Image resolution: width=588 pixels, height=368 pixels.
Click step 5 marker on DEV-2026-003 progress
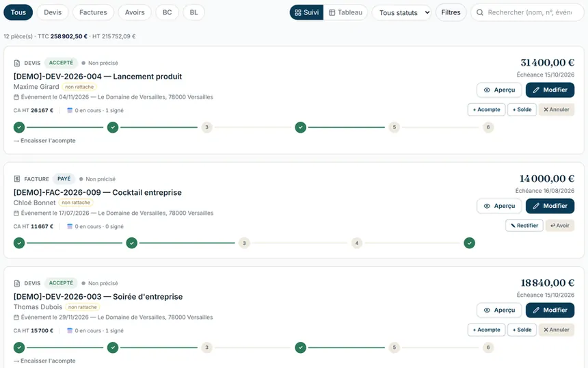pos(394,347)
